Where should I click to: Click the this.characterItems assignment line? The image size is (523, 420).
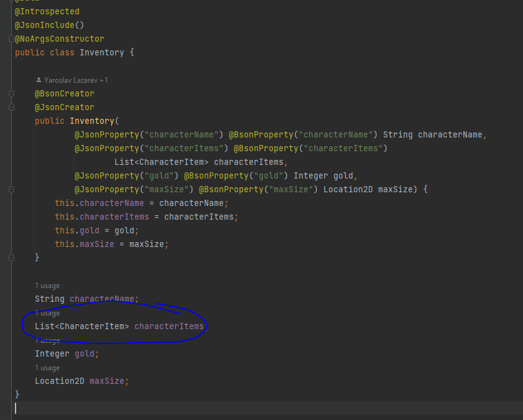(x=146, y=217)
